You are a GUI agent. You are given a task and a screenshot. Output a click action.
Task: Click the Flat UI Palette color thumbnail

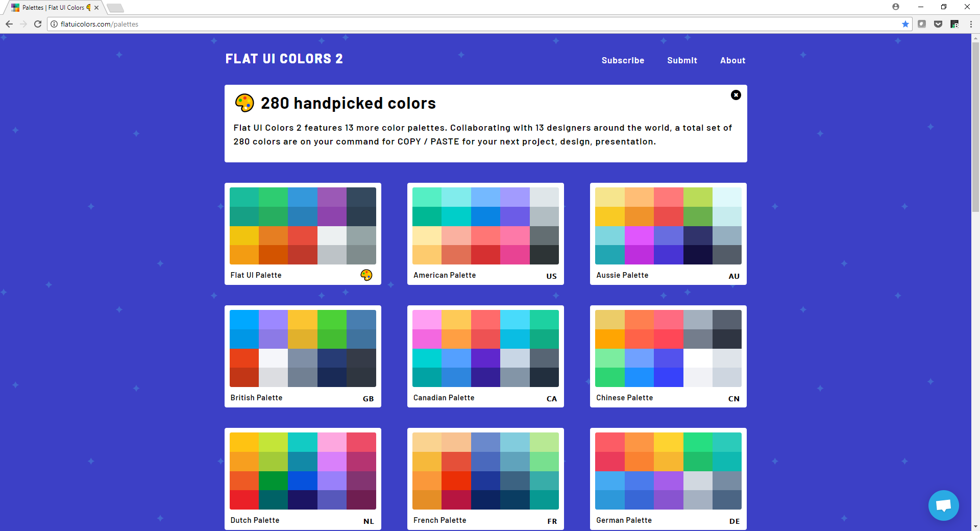(x=303, y=226)
